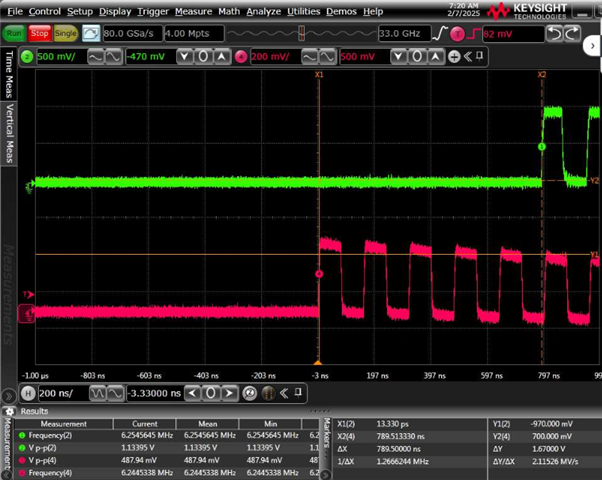Click the rising-edge trigger slope icon
Image resolution: width=602 pixels, height=480 pixels.
pyautogui.click(x=440, y=33)
